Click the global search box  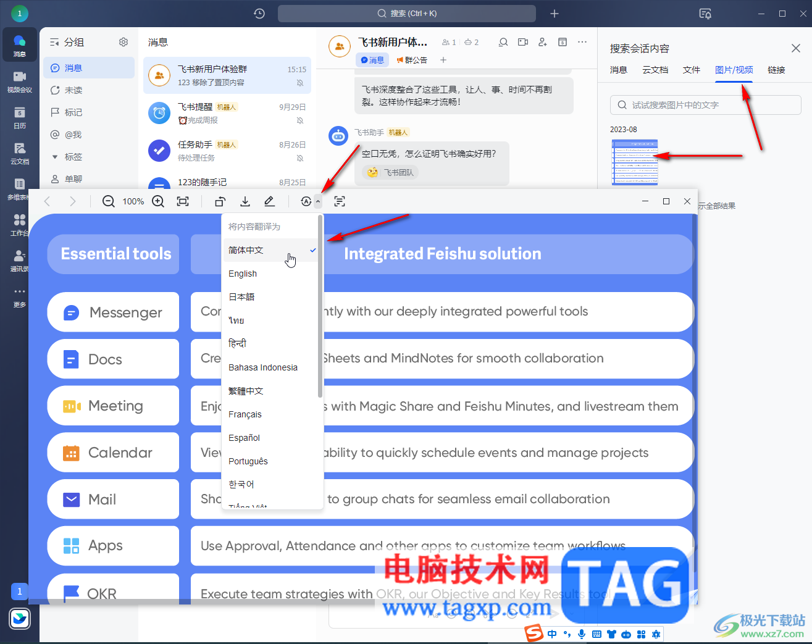coord(407,14)
